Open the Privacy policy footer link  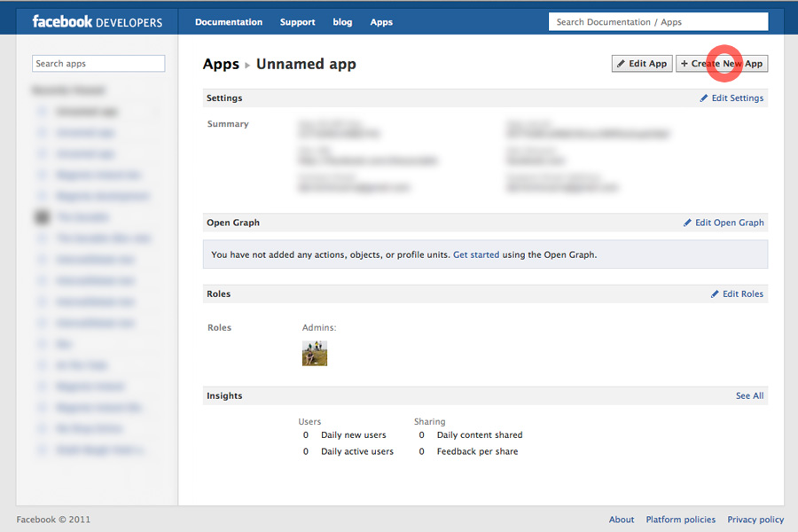pyautogui.click(x=755, y=520)
